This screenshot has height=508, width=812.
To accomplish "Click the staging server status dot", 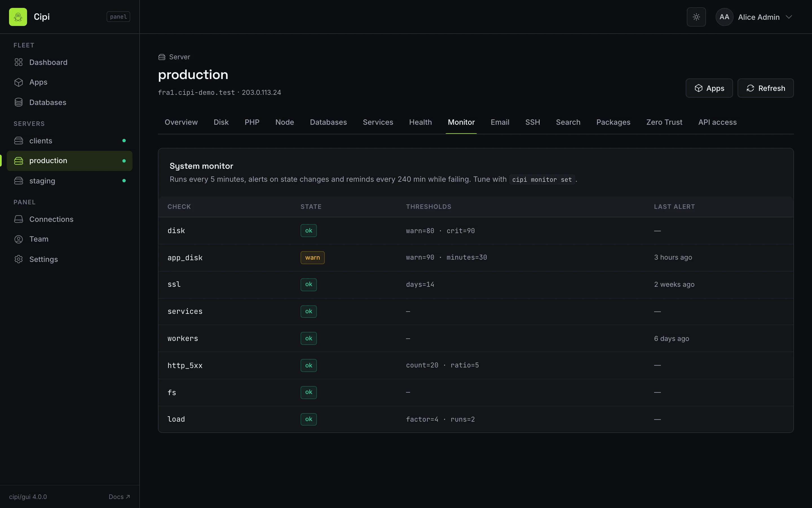I will click(x=124, y=181).
